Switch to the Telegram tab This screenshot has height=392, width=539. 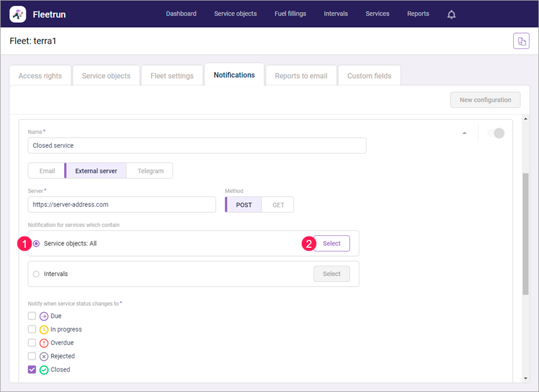[149, 171]
